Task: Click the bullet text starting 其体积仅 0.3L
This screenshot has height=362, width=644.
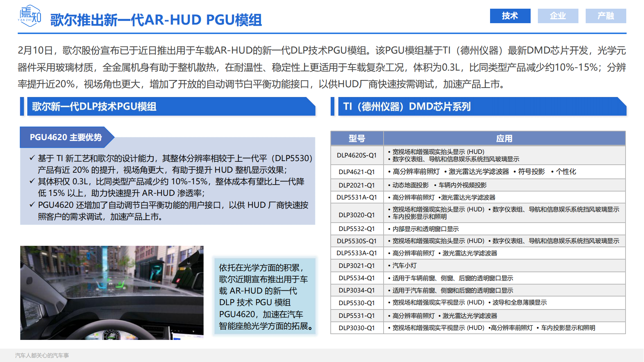Action: pos(171,187)
